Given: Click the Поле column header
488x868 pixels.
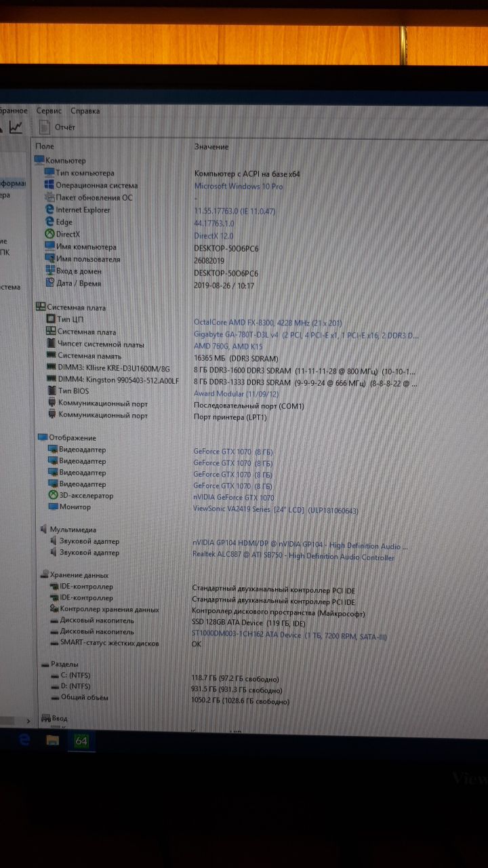Looking at the screenshot, I should click(x=45, y=146).
